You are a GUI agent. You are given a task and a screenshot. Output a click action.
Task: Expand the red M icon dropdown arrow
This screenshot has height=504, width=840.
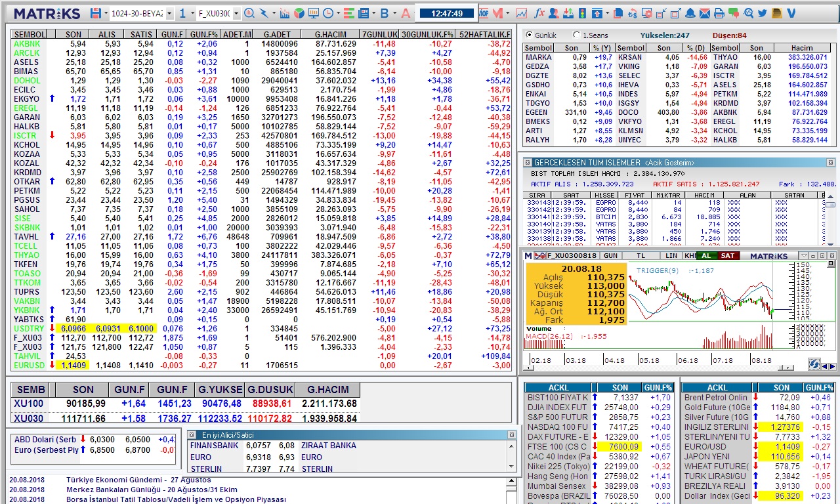(x=508, y=13)
